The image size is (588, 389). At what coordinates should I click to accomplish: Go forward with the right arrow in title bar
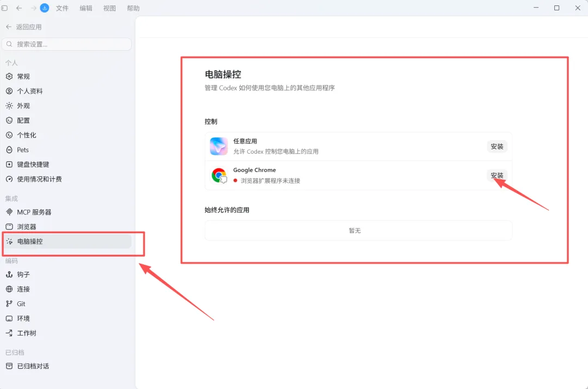coord(33,8)
